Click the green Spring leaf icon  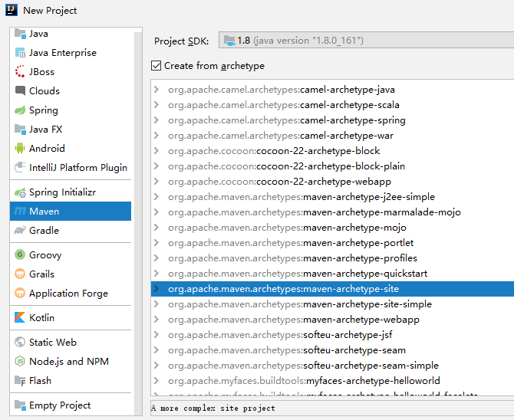(20, 110)
